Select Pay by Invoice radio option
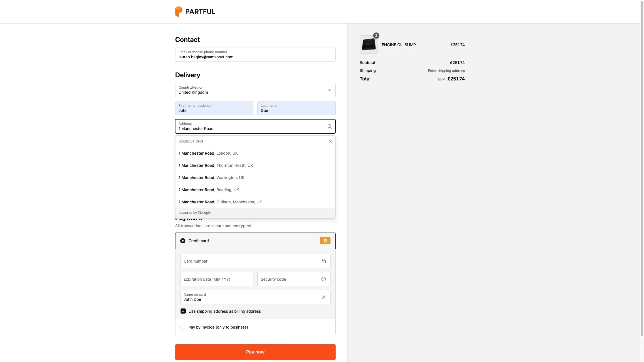Screen dimensions: 644x362 [183, 327]
